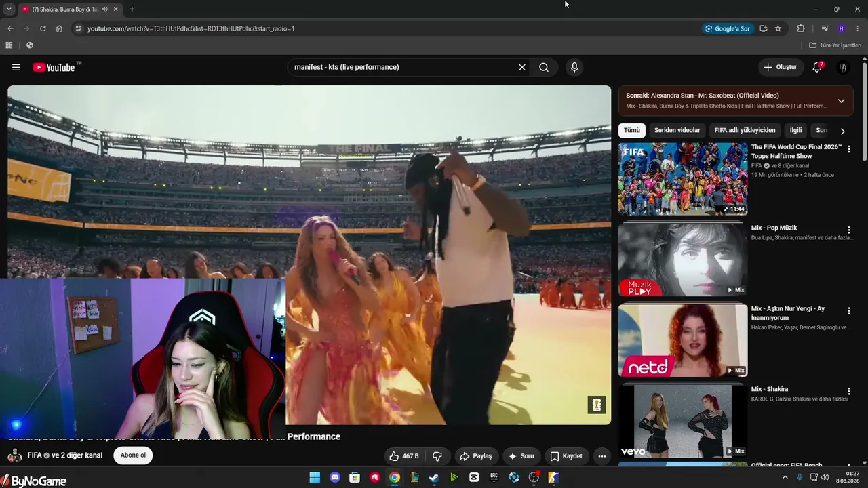Mute the tab via speaker icon
This screenshot has height=488, width=868.
tap(104, 9)
